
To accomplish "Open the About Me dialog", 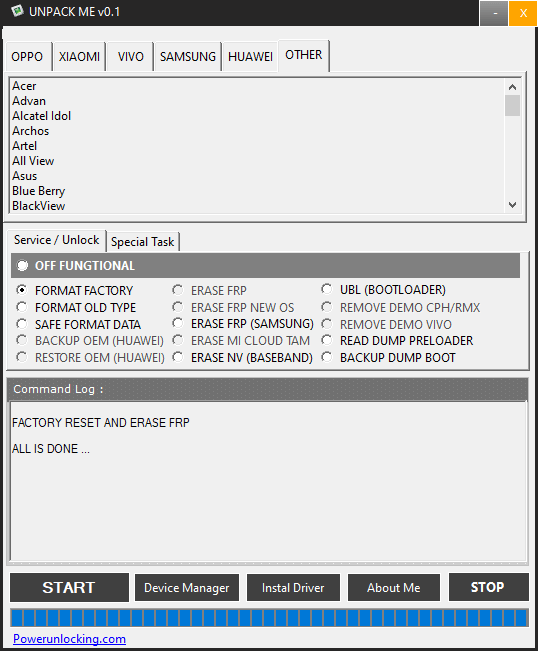I will click(394, 587).
